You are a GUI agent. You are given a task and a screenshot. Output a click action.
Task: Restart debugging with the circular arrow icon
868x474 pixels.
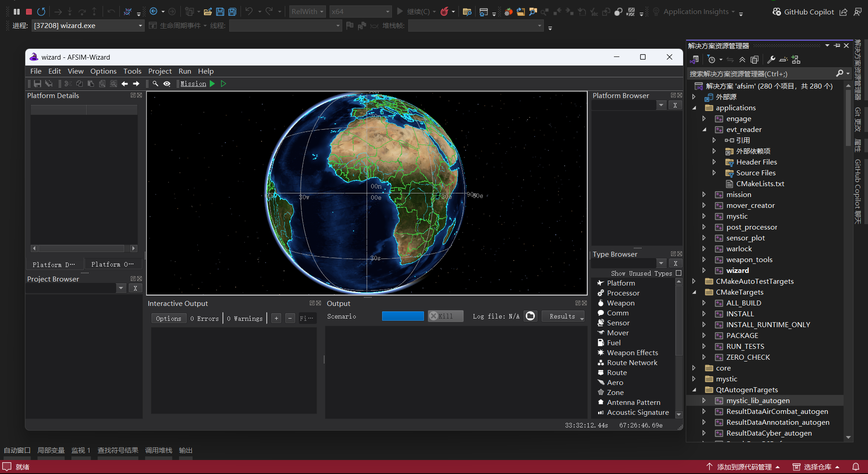click(x=41, y=11)
